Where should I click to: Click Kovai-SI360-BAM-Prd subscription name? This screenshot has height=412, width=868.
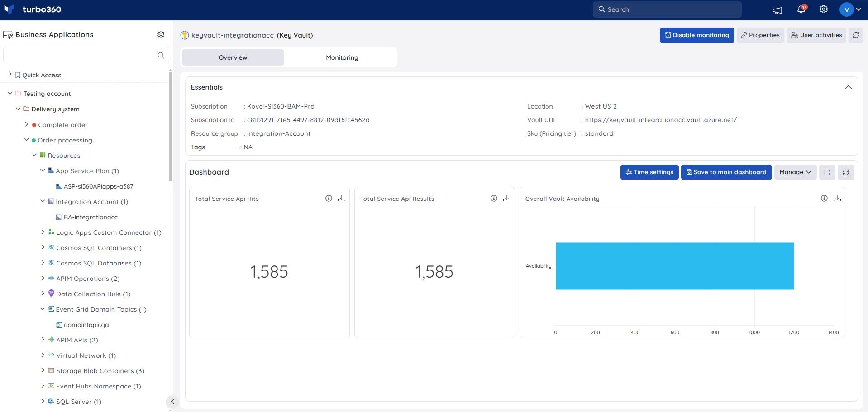(281, 106)
